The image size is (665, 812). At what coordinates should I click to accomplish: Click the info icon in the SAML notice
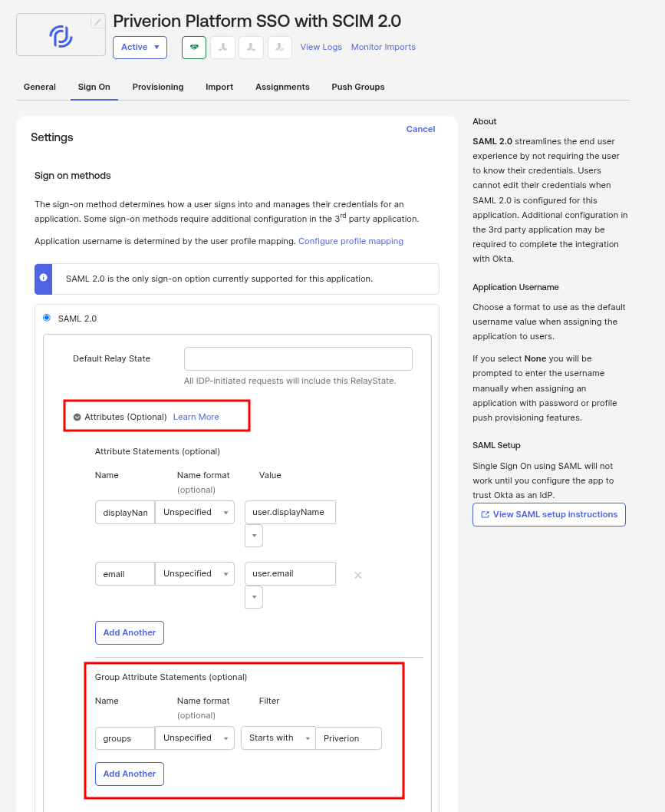[44, 278]
